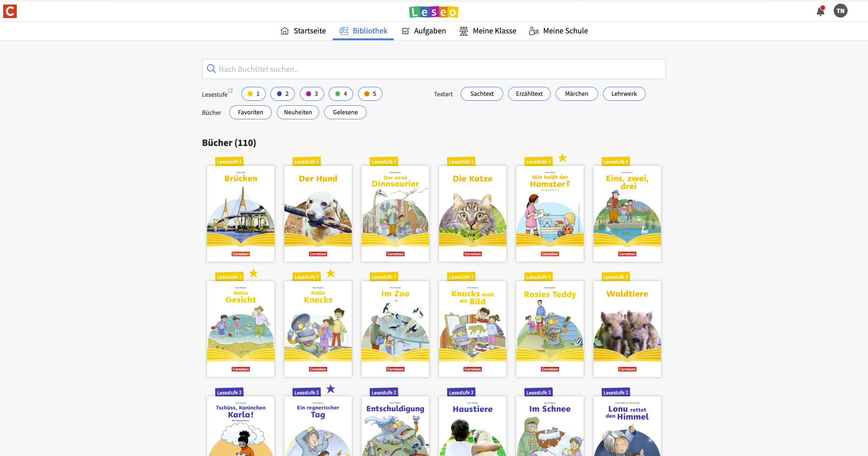Click the favorite star on Hallo Knacks
Image resolution: width=868 pixels, height=456 pixels.
point(330,273)
